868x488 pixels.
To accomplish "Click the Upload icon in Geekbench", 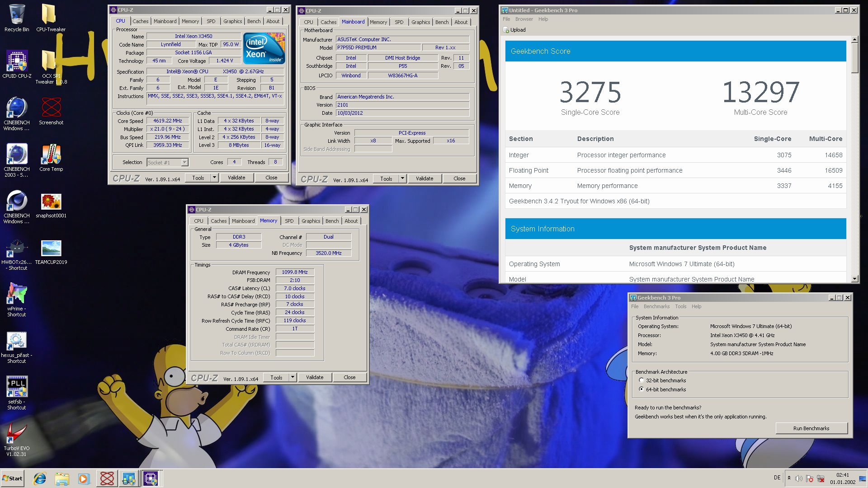I will (506, 30).
